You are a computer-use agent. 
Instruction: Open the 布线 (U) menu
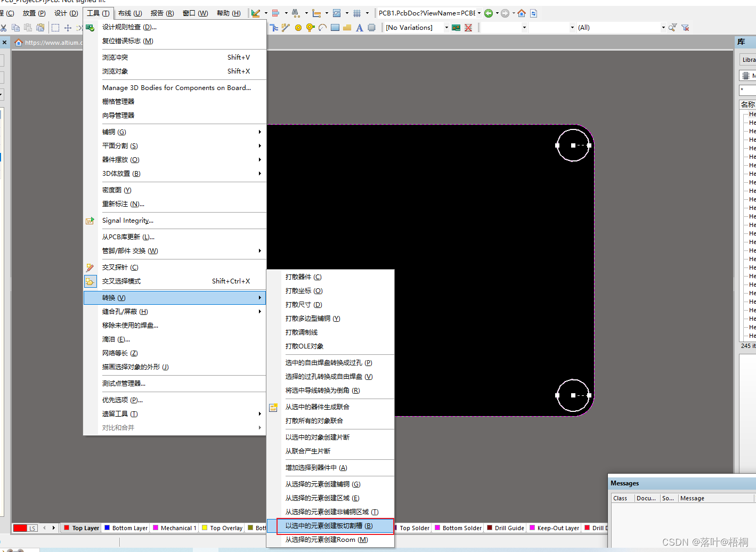pyautogui.click(x=130, y=13)
